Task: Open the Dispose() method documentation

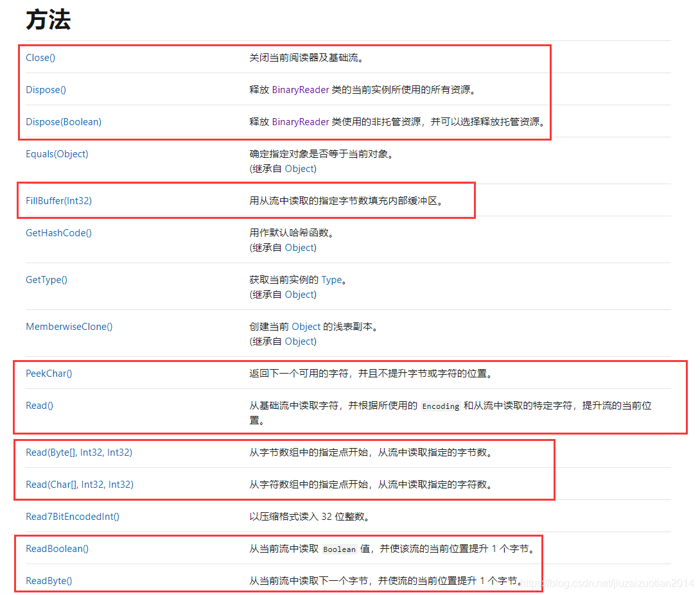Action: [46, 90]
